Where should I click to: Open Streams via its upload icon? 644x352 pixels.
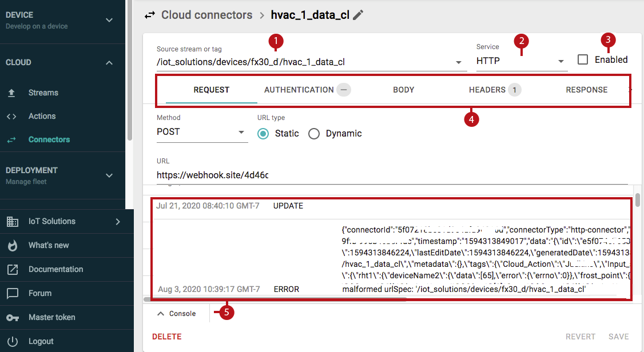(x=11, y=93)
